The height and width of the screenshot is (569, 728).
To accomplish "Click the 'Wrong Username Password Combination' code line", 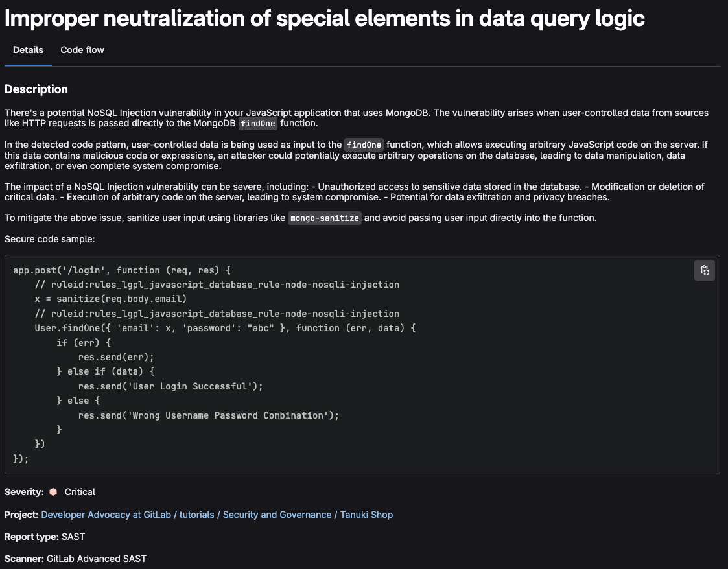I will coord(209,415).
